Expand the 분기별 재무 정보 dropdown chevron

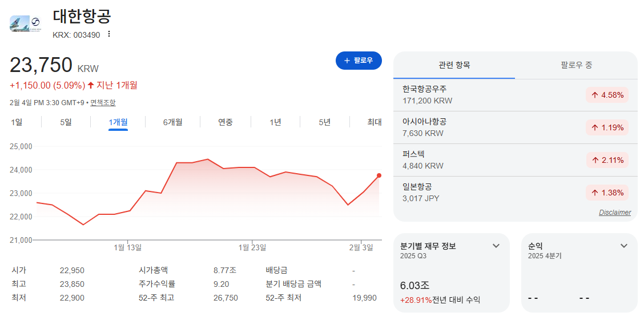click(x=496, y=246)
